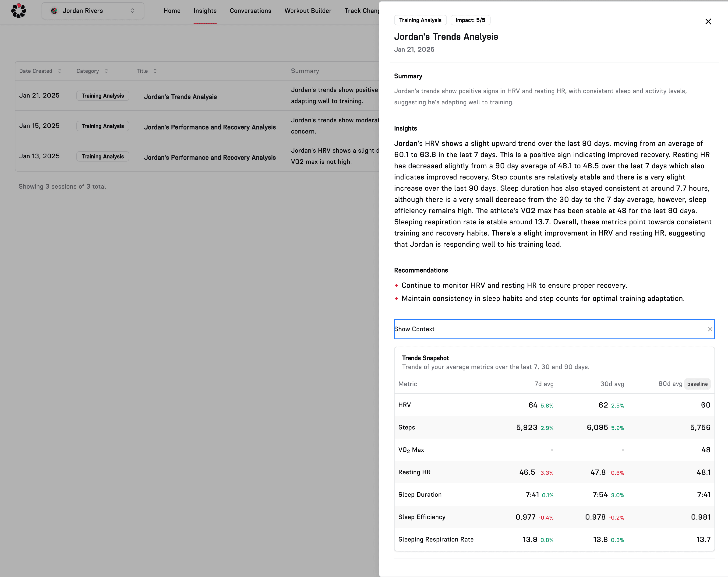Switch to the Conversations tab
728x577 pixels.
[x=250, y=11]
